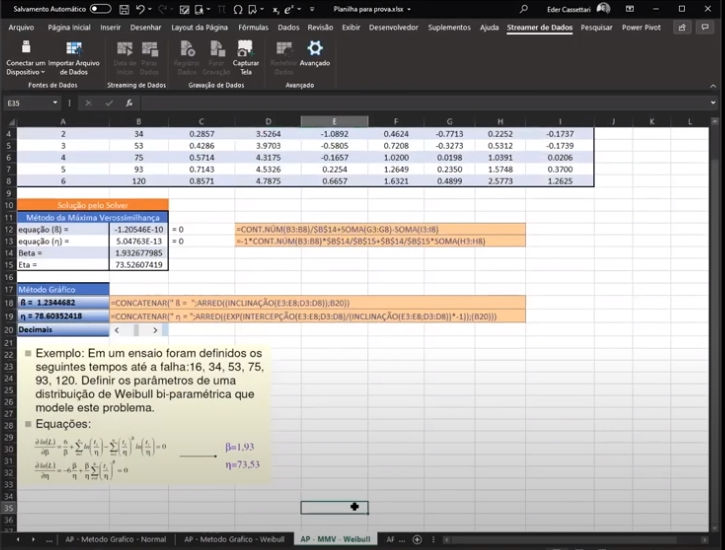This screenshot has height=550, width=725.
Task: Click Importar Arquivo de Dados
Action: 74,58
